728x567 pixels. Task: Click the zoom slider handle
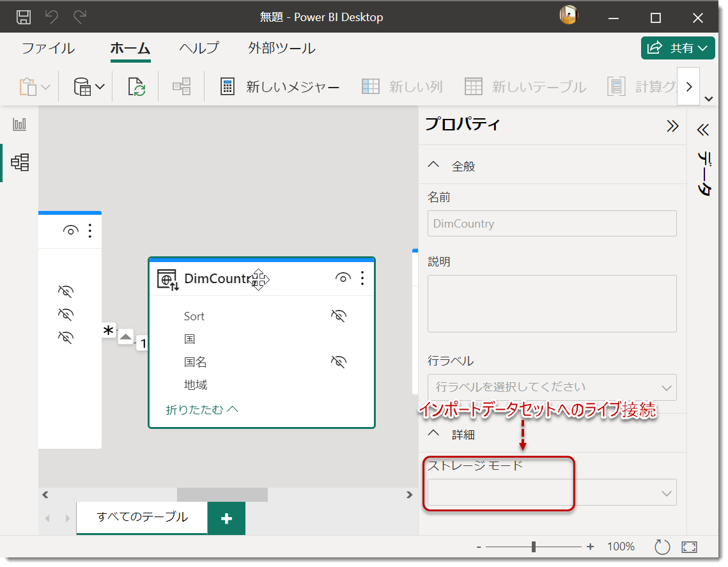534,547
